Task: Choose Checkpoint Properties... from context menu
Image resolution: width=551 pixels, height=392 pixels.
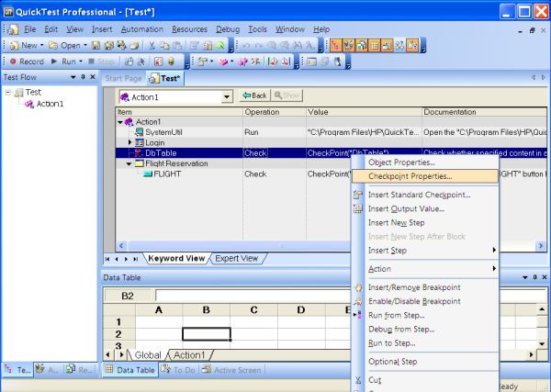Action: point(425,176)
